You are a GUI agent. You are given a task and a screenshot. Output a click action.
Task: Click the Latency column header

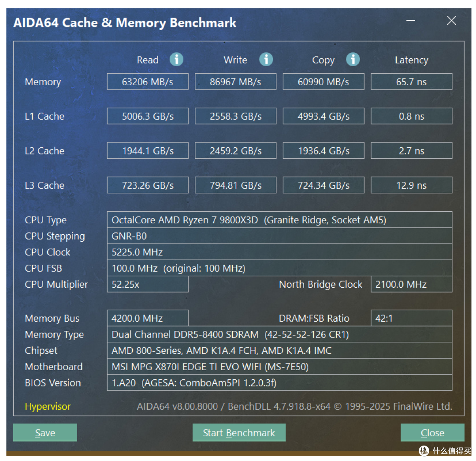point(411,60)
